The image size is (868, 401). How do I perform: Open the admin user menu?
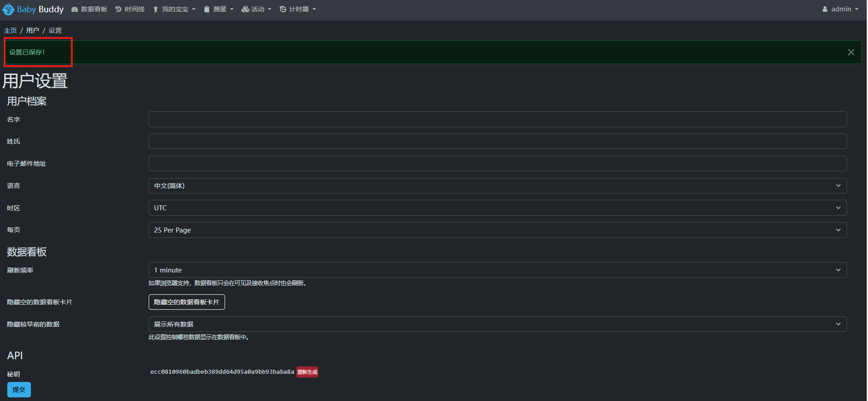[840, 9]
